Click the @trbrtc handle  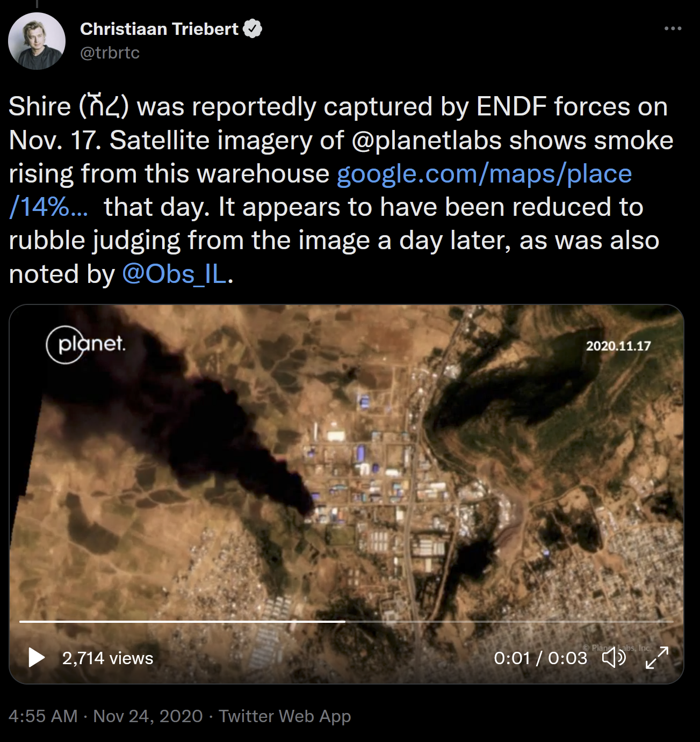pos(110,53)
